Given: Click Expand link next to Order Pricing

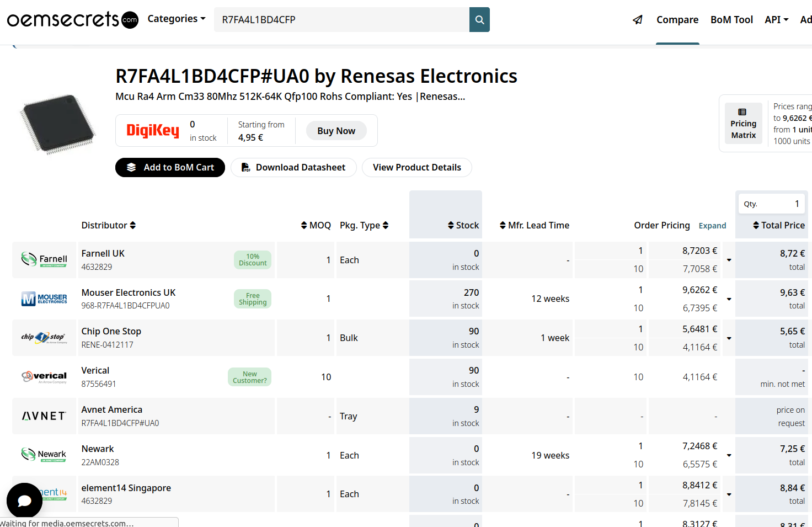Looking at the screenshot, I should 712,226.
